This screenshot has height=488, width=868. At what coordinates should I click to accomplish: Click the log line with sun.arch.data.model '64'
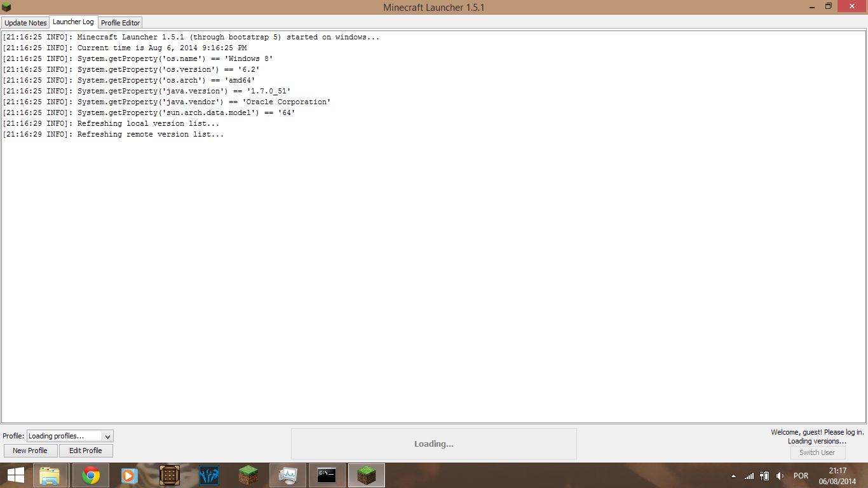[149, 112]
